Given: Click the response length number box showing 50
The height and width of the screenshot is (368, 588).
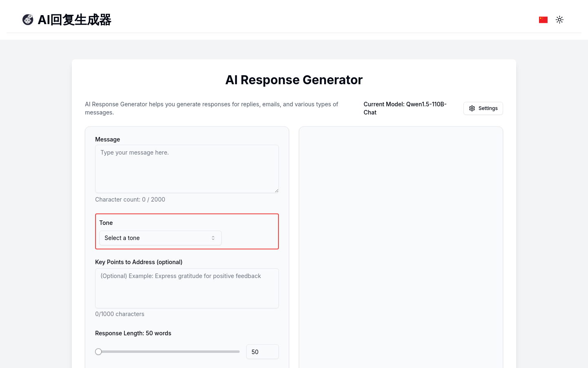Looking at the screenshot, I should click(x=262, y=352).
